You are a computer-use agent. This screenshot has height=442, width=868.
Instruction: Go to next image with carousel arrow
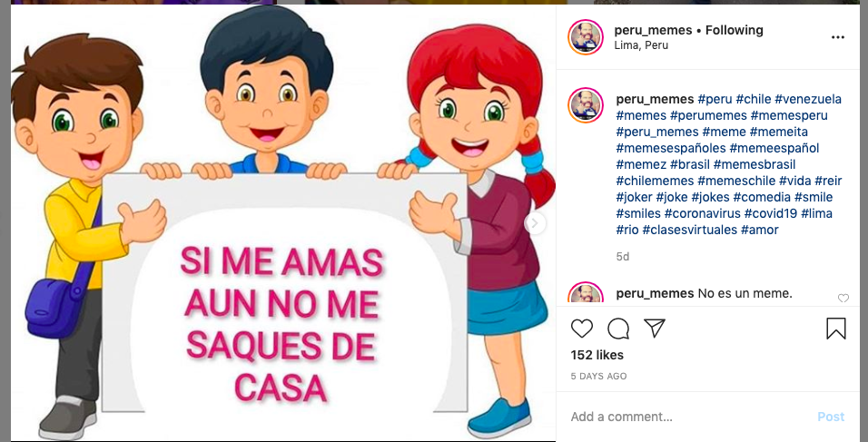[x=534, y=223]
